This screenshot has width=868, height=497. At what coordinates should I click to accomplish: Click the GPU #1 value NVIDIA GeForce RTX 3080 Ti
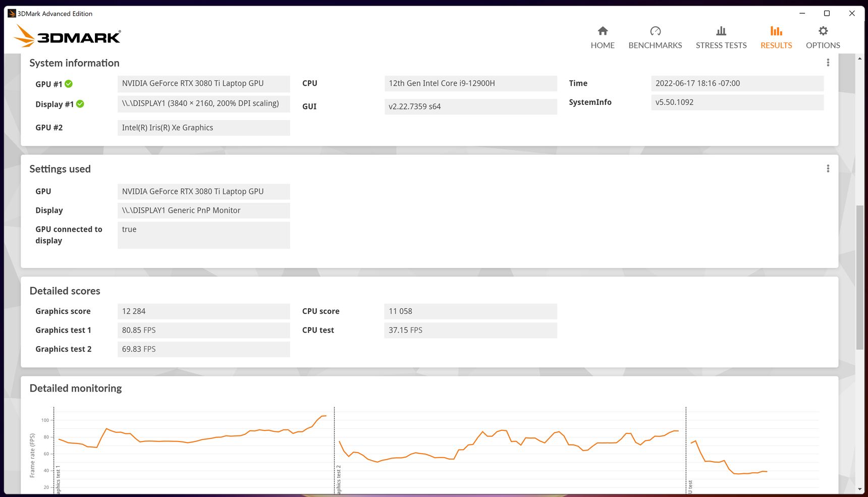(x=204, y=84)
